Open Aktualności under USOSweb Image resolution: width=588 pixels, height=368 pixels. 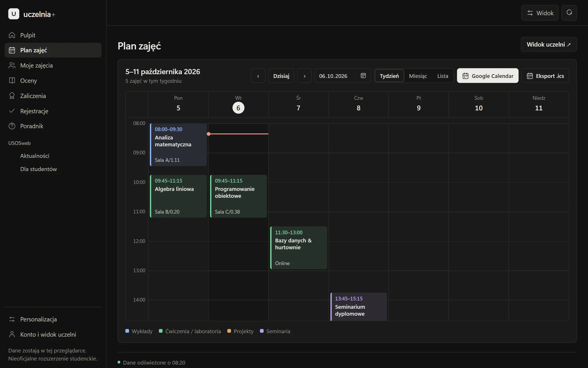[x=35, y=156]
